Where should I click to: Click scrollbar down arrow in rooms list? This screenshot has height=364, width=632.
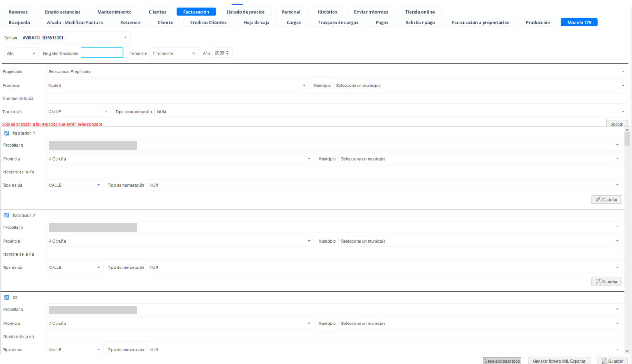627,351
